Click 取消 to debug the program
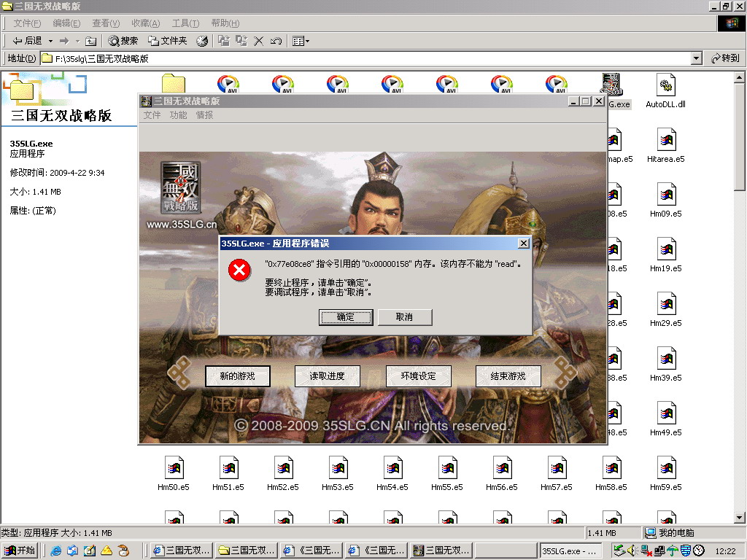 point(404,317)
